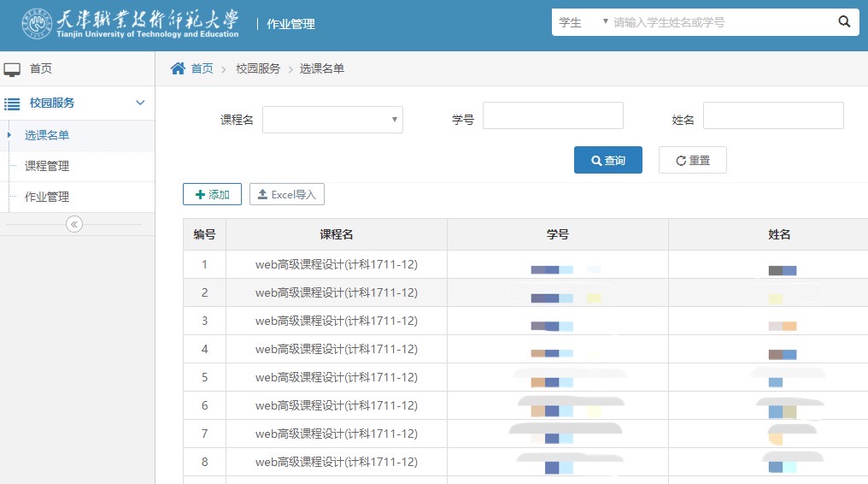The image size is (868, 484).
Task: Open the 课程名 dropdown
Action: pyautogui.click(x=332, y=120)
